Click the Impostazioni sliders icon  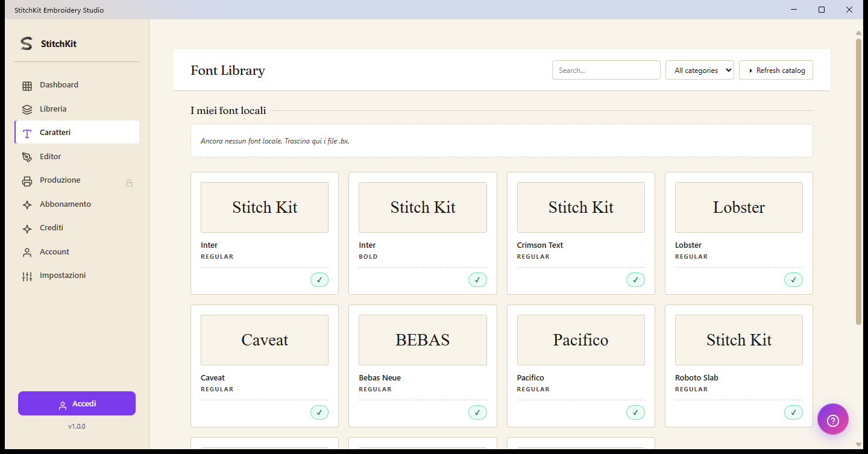click(27, 276)
